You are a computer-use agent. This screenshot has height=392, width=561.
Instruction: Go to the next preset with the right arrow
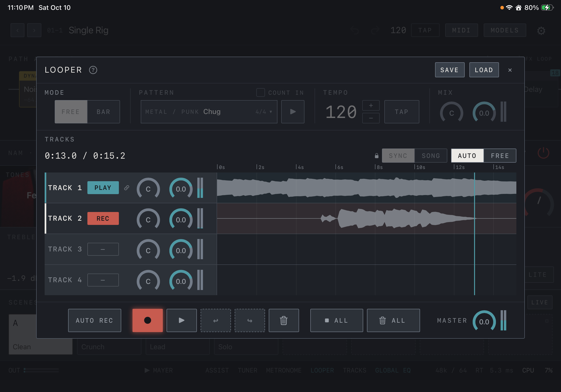pyautogui.click(x=34, y=30)
